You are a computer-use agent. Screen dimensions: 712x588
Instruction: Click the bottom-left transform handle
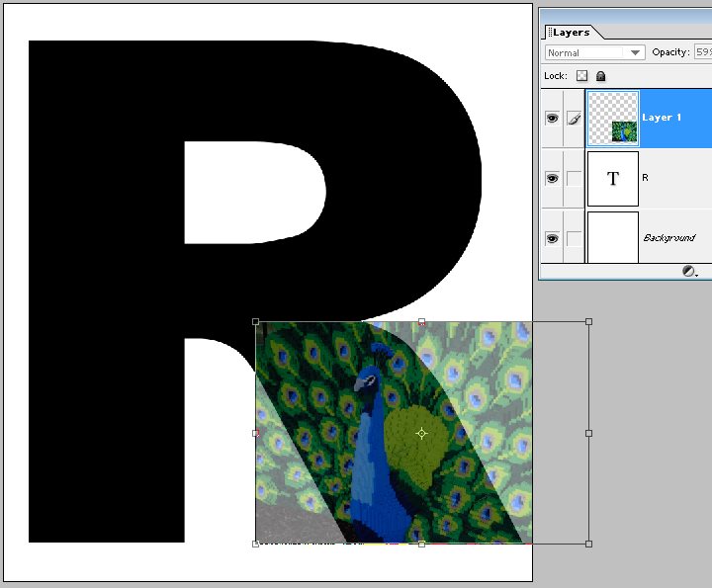[x=256, y=544]
